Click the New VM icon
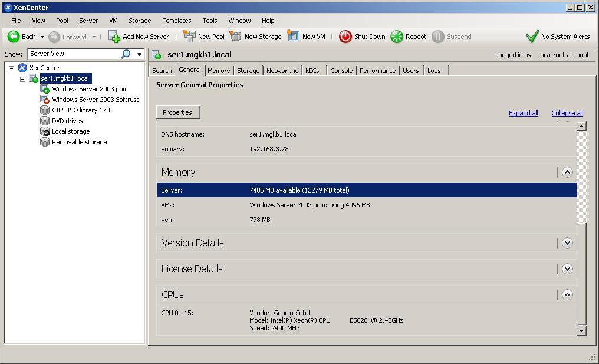 tap(294, 36)
